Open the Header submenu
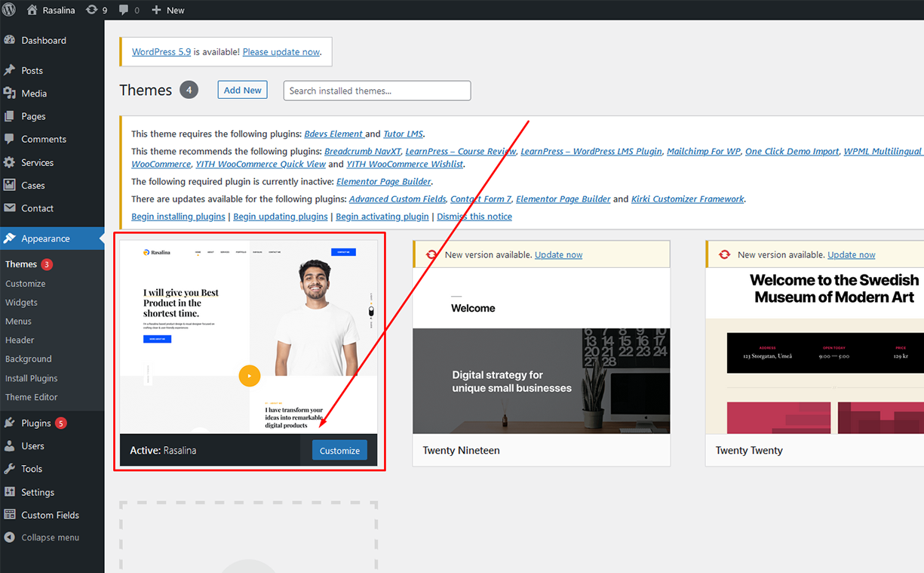The width and height of the screenshot is (924, 573). tap(20, 340)
